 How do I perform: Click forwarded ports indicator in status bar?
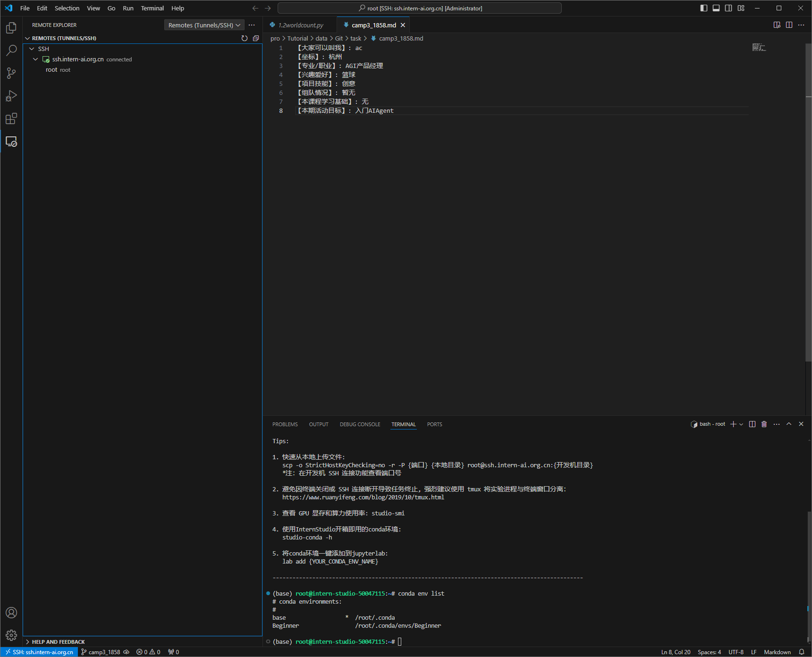(x=173, y=652)
